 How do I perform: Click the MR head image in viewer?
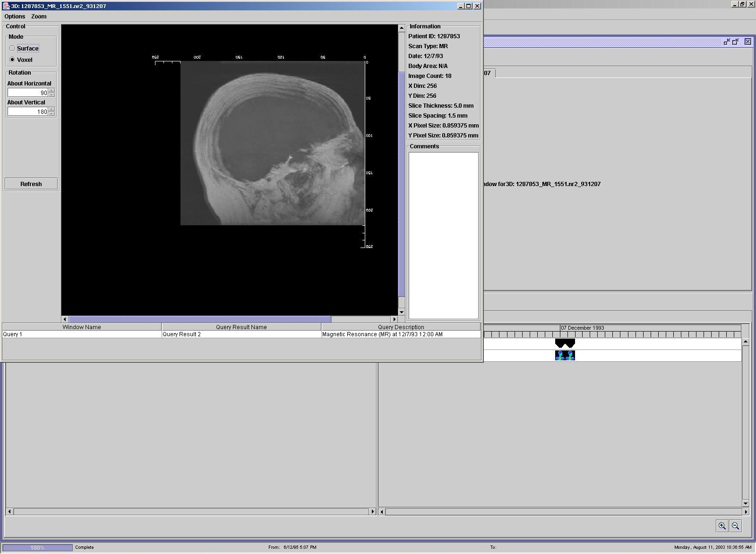[273, 143]
